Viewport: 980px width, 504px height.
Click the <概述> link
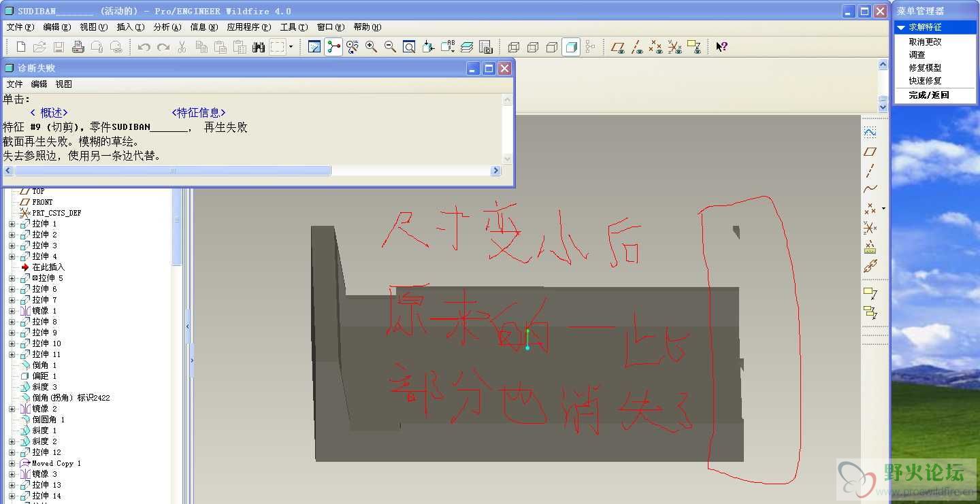pos(49,113)
